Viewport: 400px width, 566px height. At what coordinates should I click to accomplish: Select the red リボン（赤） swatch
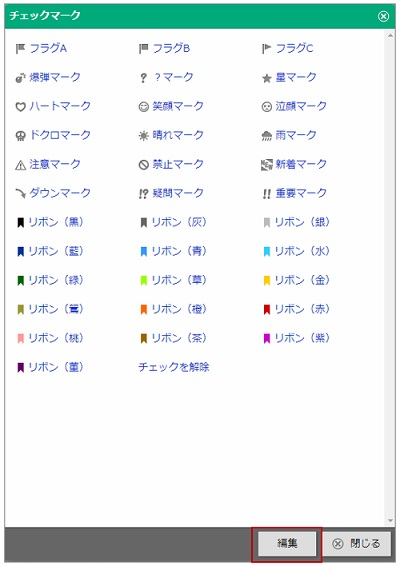coord(267,309)
